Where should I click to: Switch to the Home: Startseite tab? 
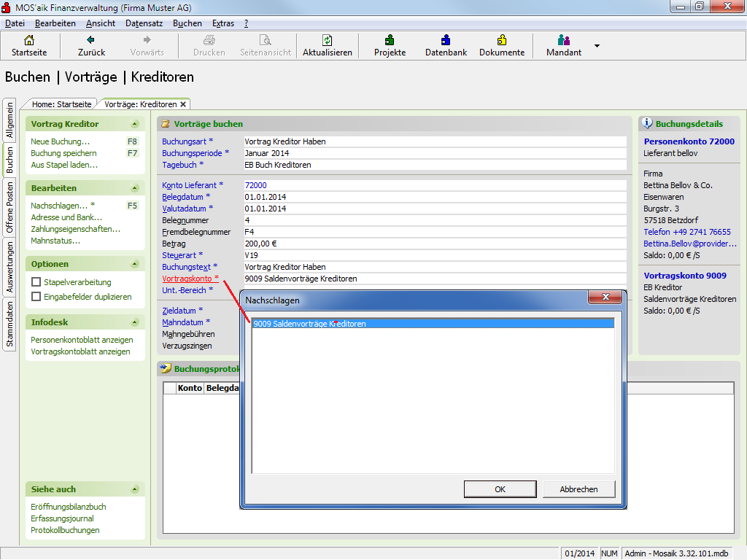pos(61,104)
